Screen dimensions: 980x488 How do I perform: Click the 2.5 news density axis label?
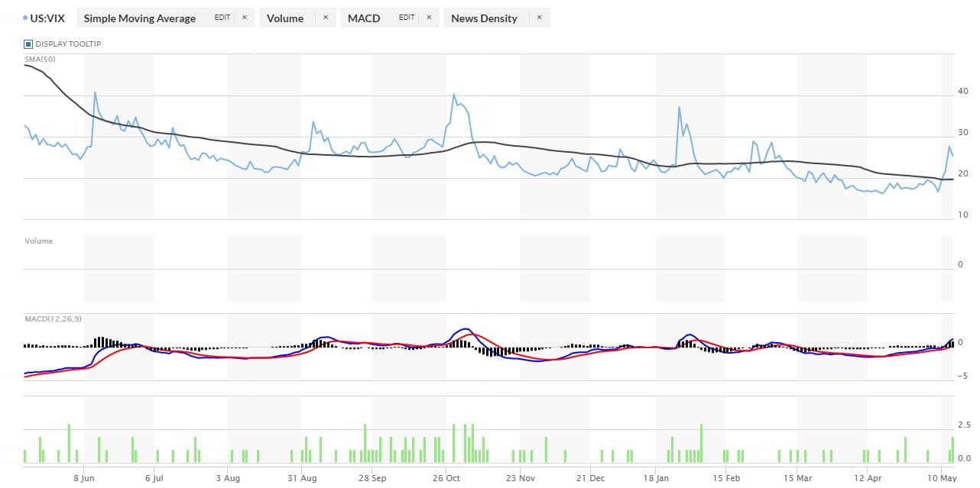click(x=964, y=425)
